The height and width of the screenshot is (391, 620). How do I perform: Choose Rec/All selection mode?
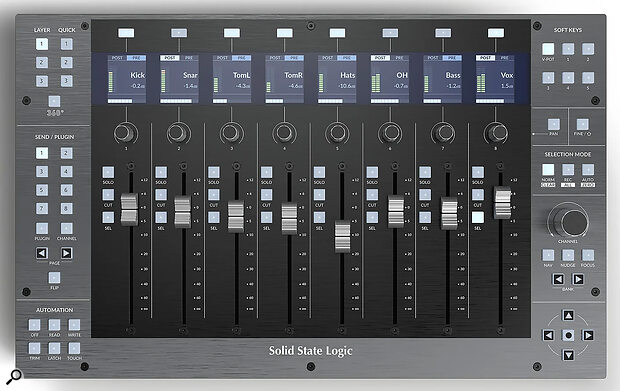coord(568,170)
